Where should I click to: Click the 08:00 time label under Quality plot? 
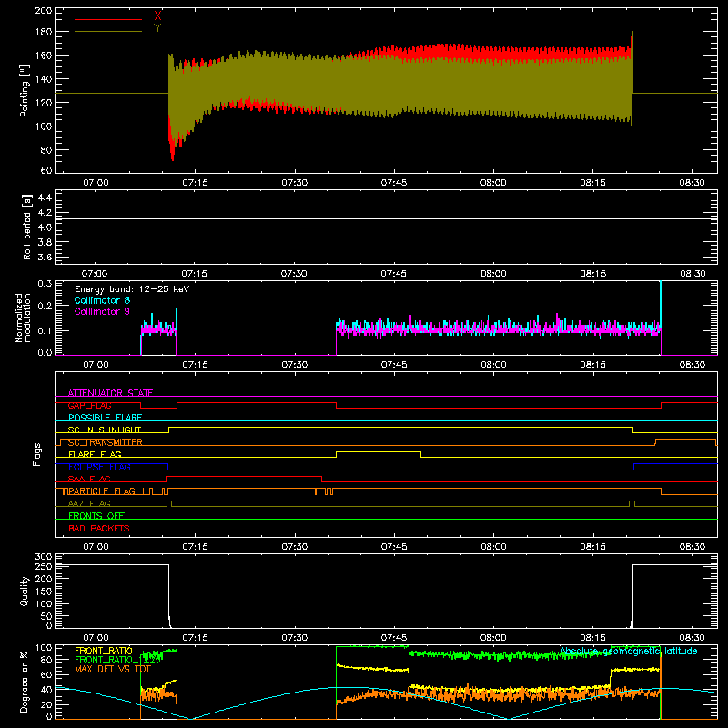pyautogui.click(x=493, y=638)
